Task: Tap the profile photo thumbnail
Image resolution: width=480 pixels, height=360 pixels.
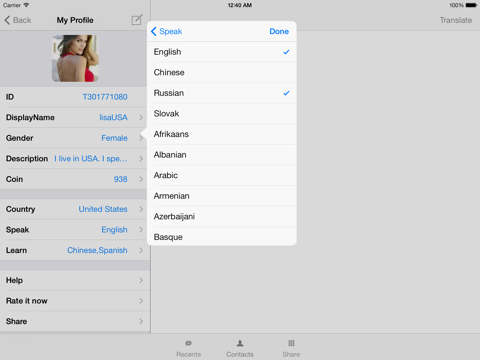Action: coord(75,58)
